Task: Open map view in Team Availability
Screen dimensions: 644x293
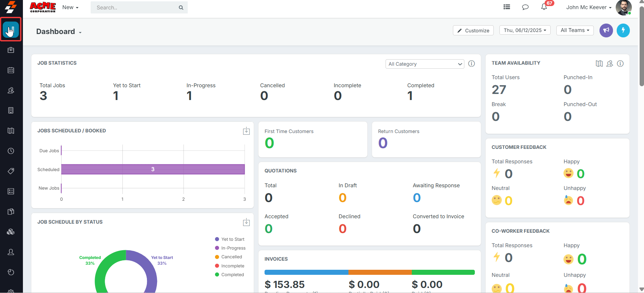Action: point(599,64)
